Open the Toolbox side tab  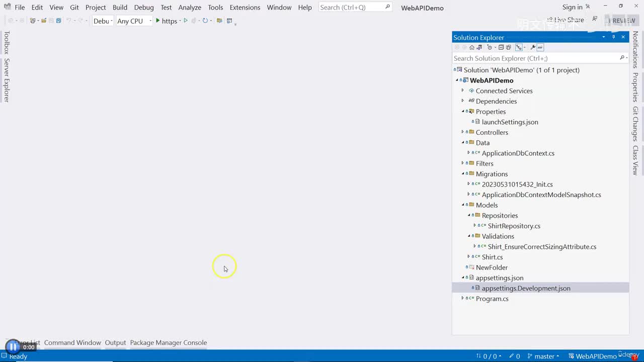point(7,43)
